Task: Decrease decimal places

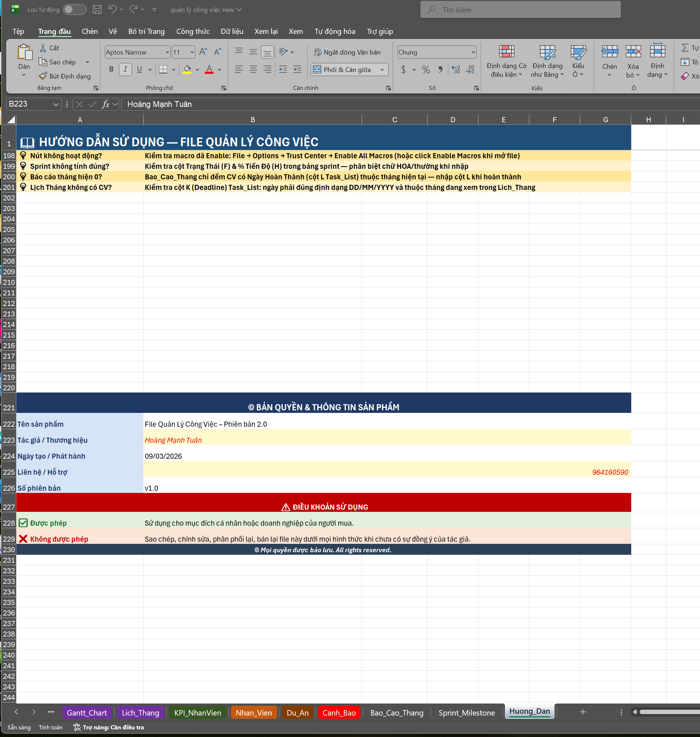Action: click(x=470, y=69)
